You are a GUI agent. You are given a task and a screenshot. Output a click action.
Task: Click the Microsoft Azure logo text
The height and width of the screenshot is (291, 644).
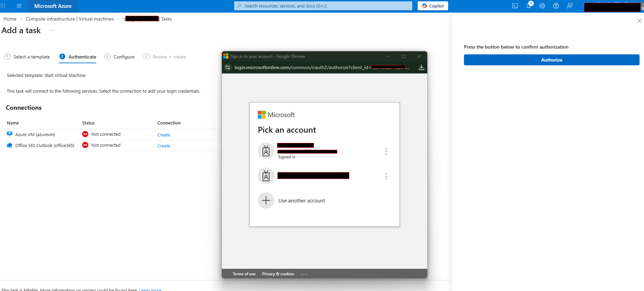(53, 6)
